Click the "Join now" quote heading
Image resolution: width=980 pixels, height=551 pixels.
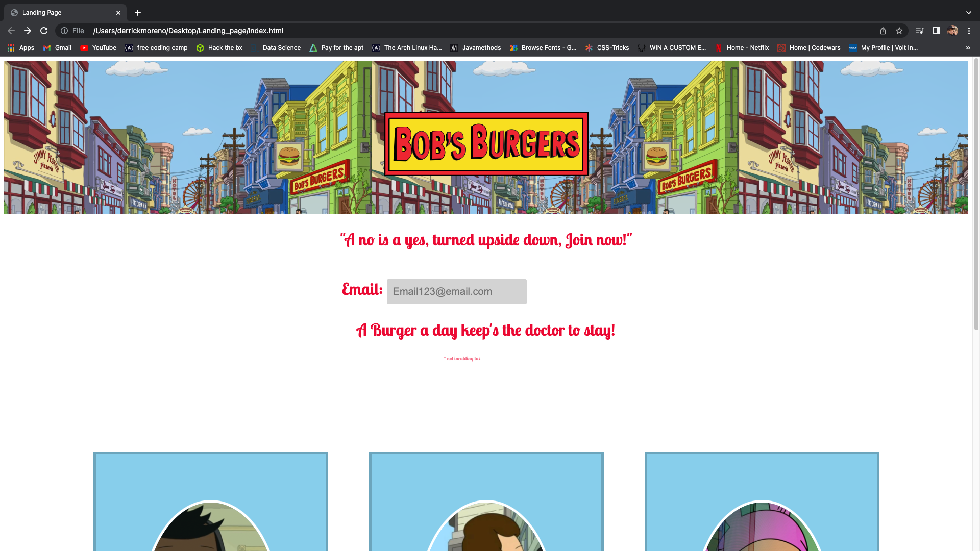tap(486, 240)
